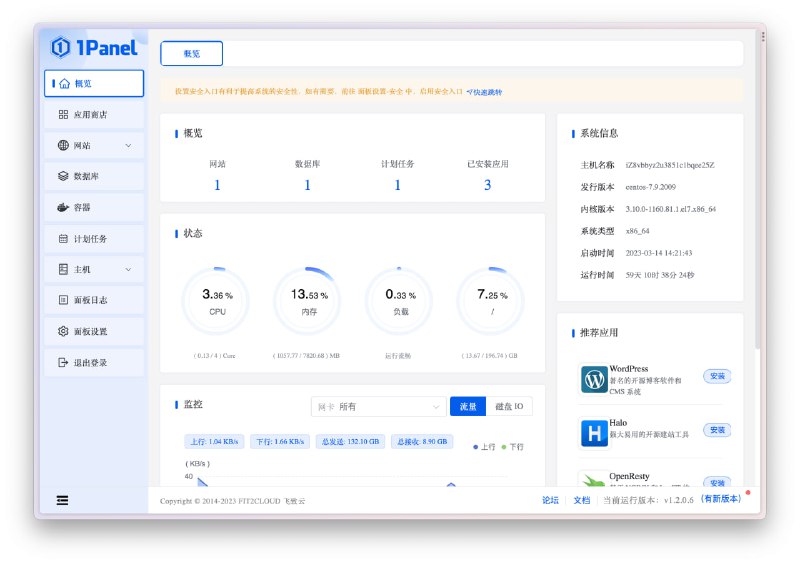Click the 1Panel logo
The width and height of the screenshot is (800, 564).
click(94, 46)
